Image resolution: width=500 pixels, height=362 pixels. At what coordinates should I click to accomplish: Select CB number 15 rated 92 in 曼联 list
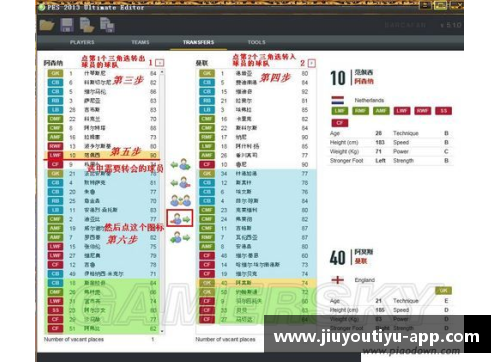[256, 91]
